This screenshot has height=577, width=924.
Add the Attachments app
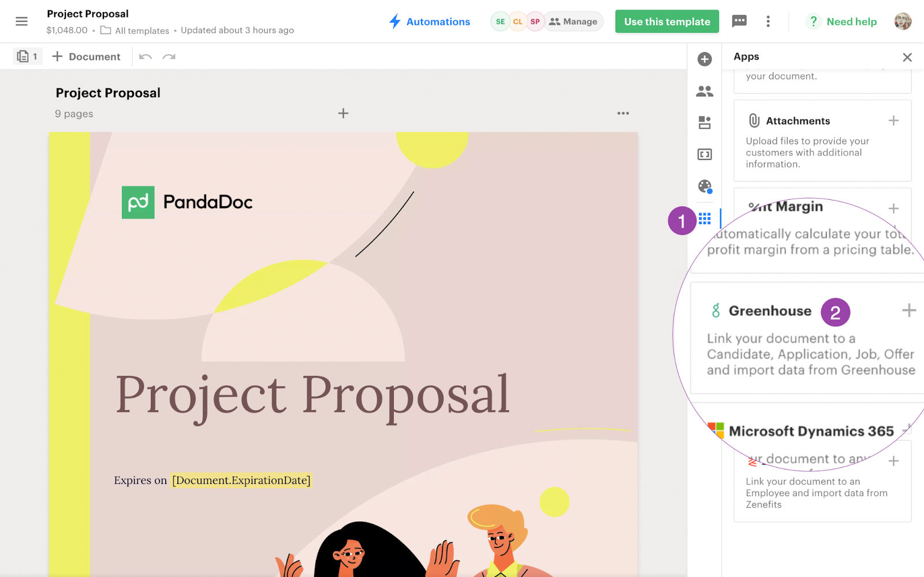pyautogui.click(x=893, y=121)
